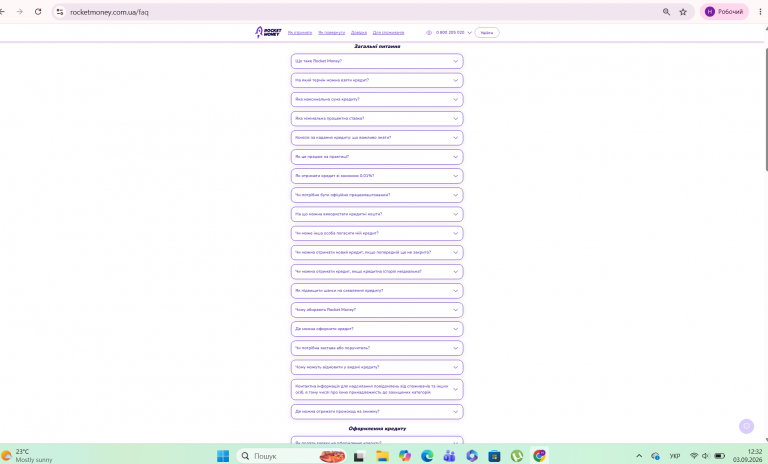Expand the question about discount 0,01%

(377, 176)
